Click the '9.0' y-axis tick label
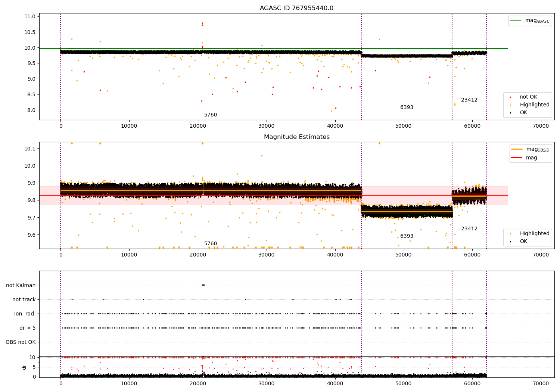Image resolution: width=560 pixels, height=392 pixels. point(31,79)
